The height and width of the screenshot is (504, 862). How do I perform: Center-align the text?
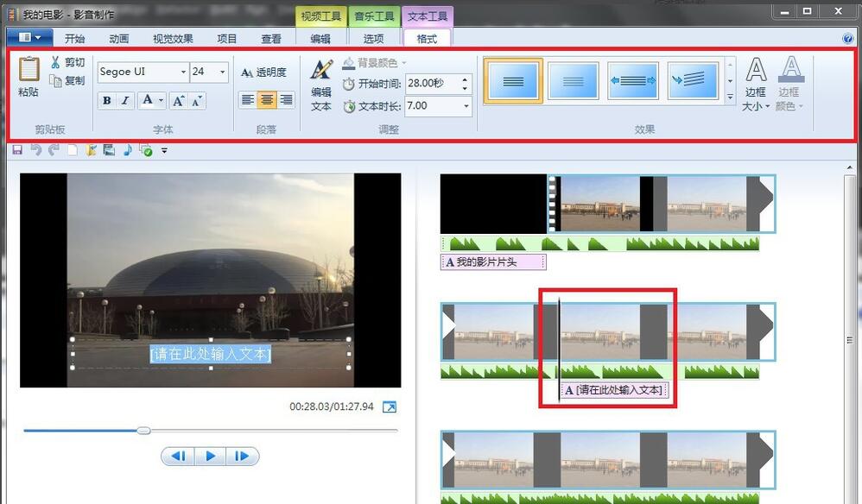pyautogui.click(x=267, y=99)
